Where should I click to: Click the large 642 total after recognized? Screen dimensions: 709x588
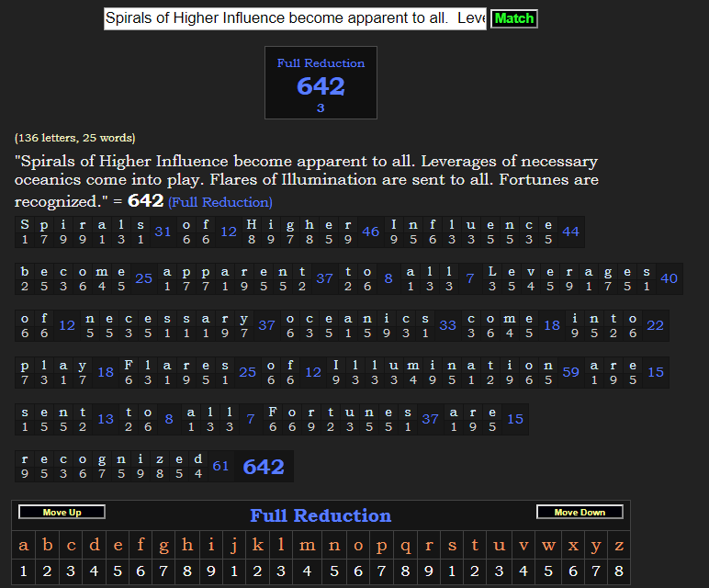264,467
